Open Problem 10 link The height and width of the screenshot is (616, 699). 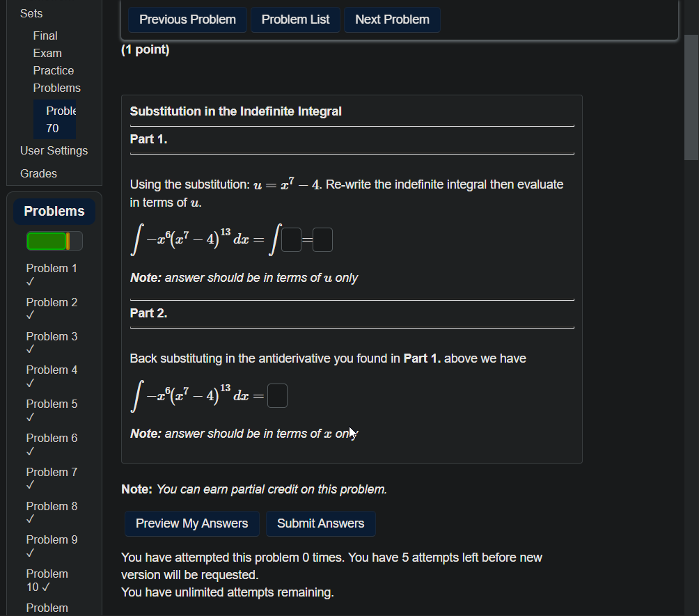tap(47, 581)
